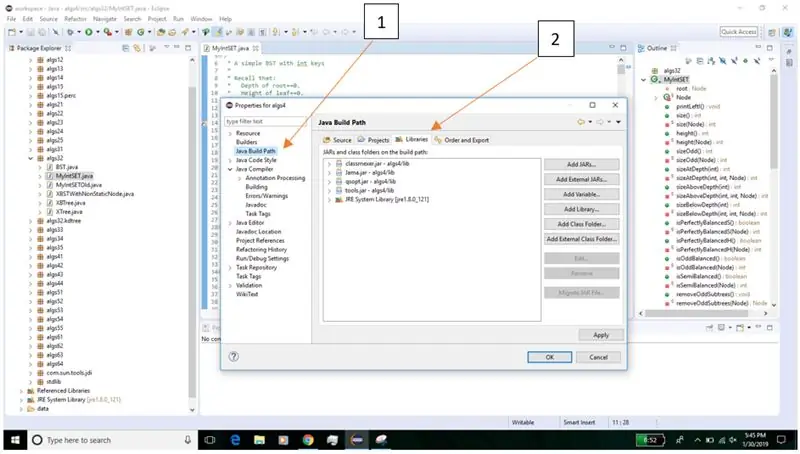Click the Next Annotation toolbar icon

276,32
